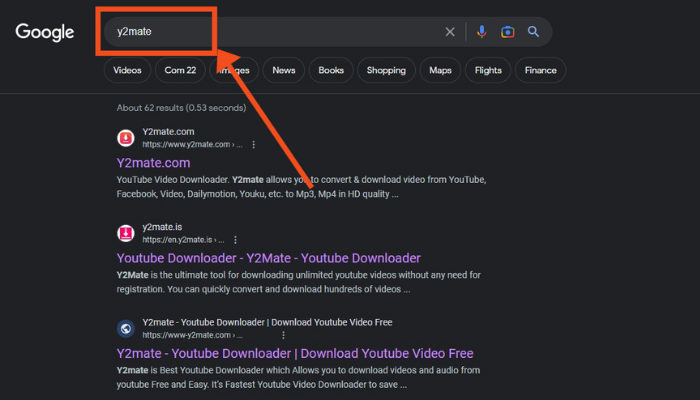The width and height of the screenshot is (700, 400).
Task: Select the Com 22 filter chip
Action: point(180,70)
